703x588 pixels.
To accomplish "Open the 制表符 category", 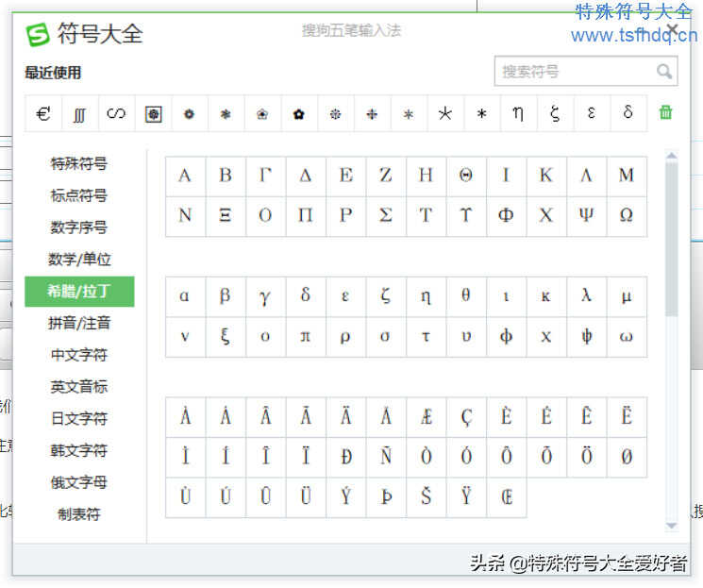I will [x=79, y=514].
